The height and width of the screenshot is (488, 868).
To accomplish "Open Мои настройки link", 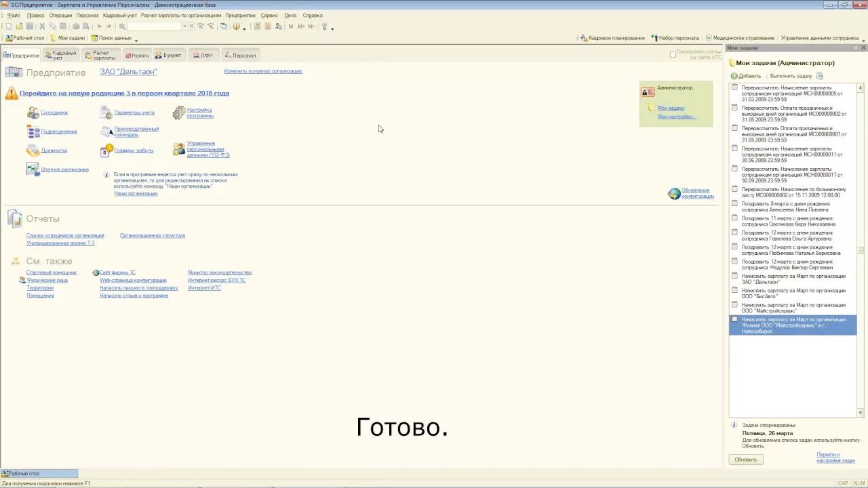I will [x=677, y=117].
